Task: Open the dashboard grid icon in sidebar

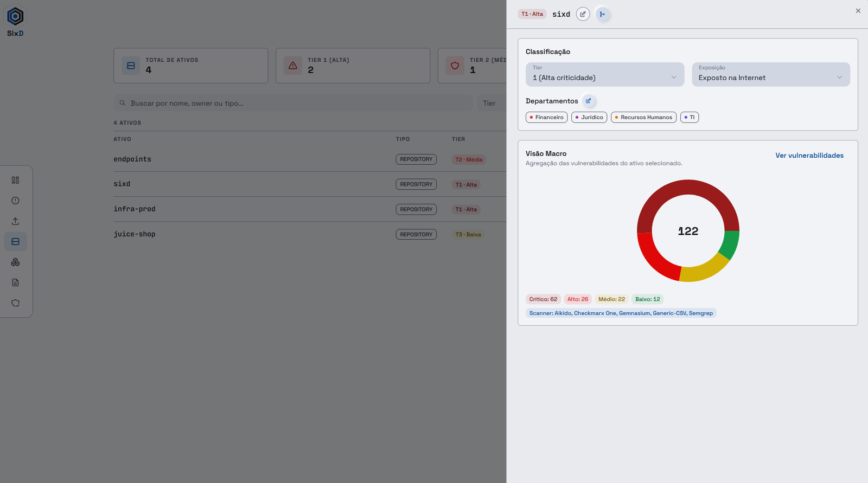Action: point(15,180)
